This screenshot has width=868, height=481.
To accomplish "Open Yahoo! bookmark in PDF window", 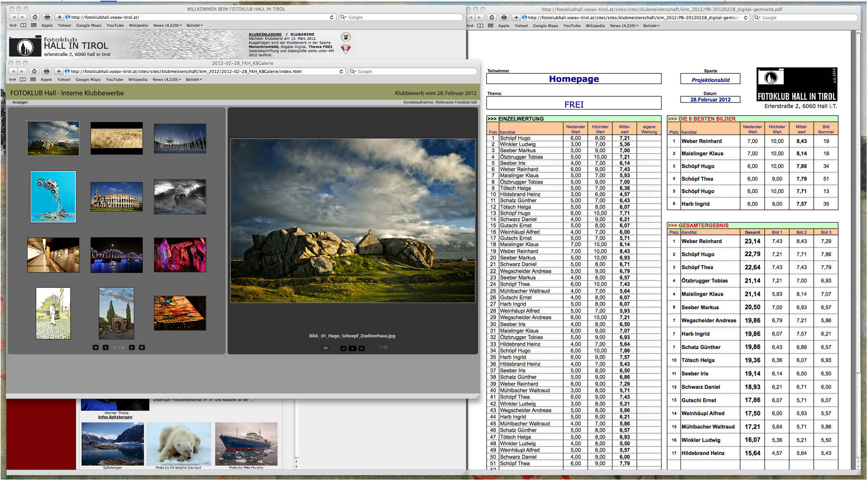I will tap(521, 26).
